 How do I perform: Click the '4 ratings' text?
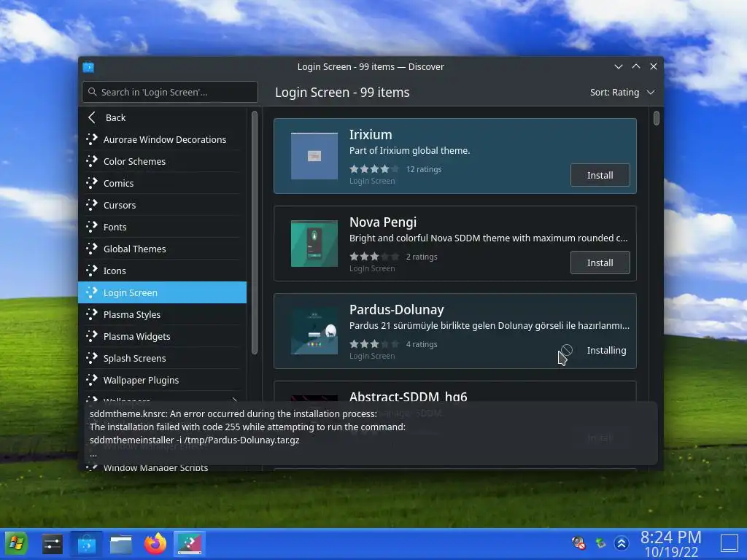click(x=422, y=344)
